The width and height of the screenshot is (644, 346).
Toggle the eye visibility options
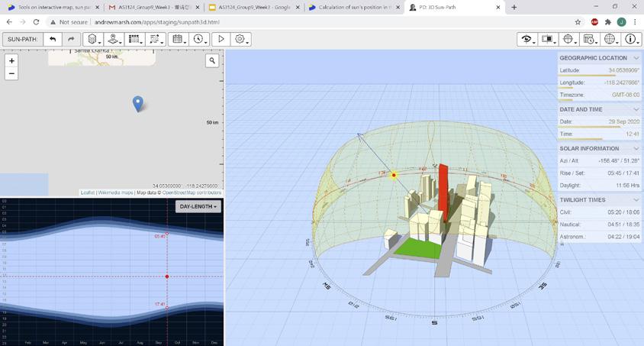coord(526,39)
